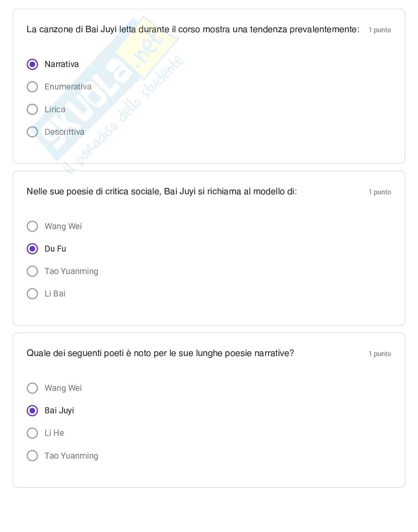Click the question about critica sociale model

161,192
